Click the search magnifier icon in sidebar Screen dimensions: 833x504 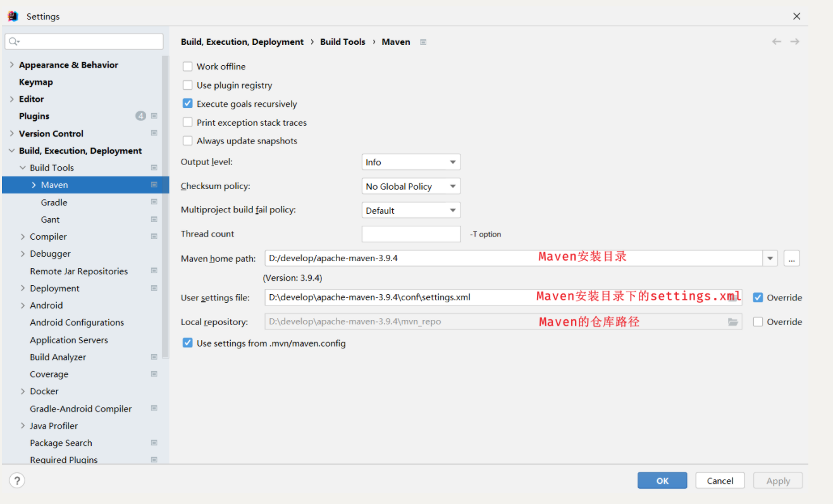[14, 42]
